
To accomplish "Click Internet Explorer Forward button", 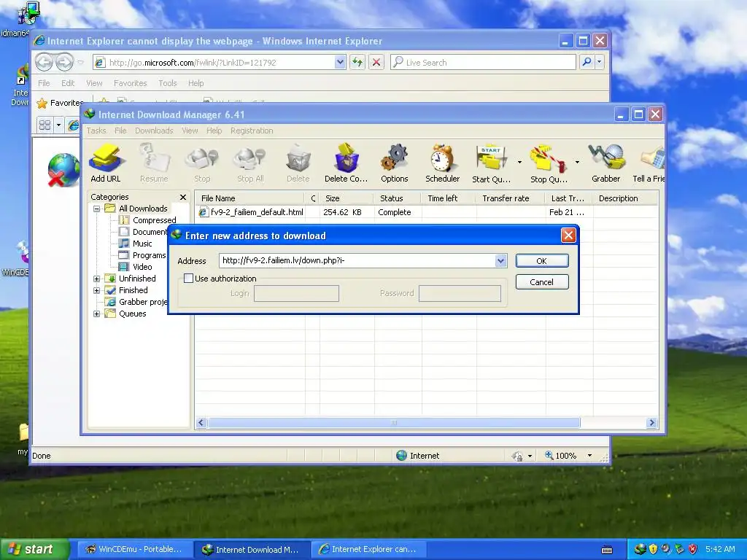I will coord(65,62).
